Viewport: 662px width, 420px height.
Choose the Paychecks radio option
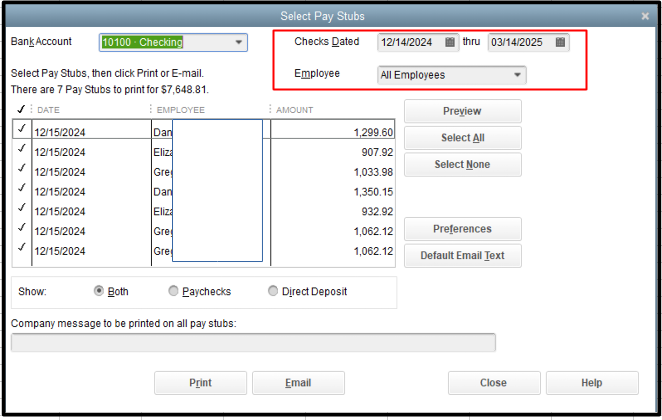(173, 291)
